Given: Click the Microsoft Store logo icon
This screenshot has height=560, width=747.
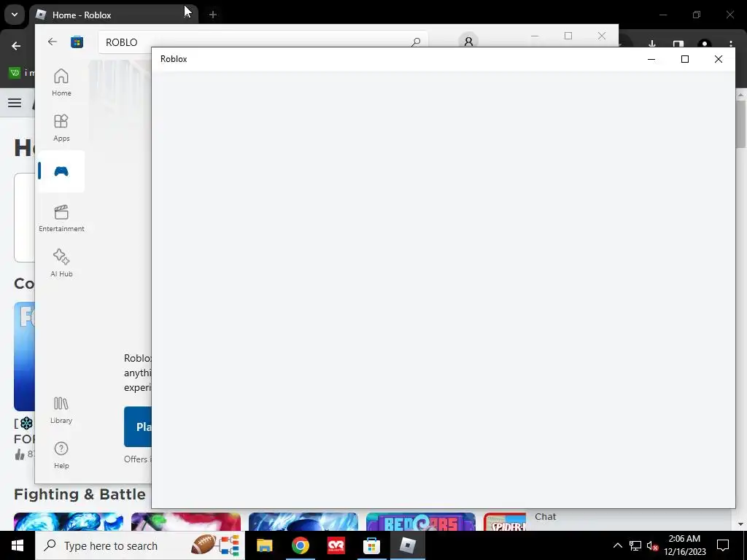Looking at the screenshot, I should click(77, 42).
